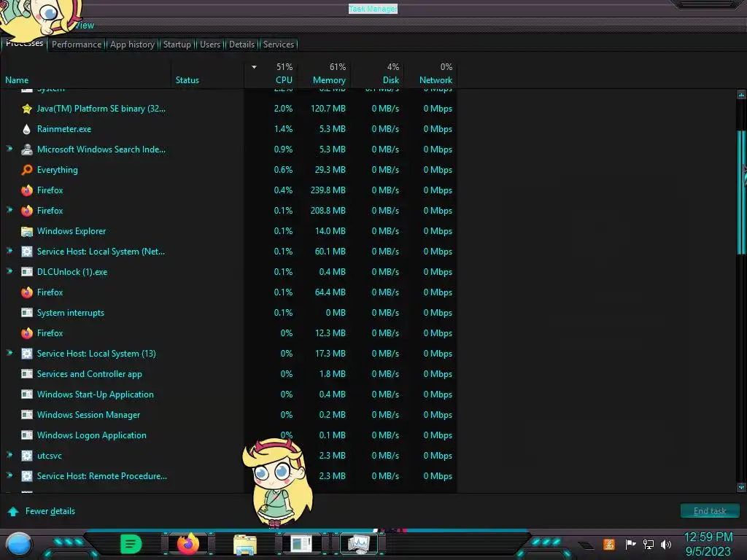Click the Fewer details link

click(x=50, y=511)
